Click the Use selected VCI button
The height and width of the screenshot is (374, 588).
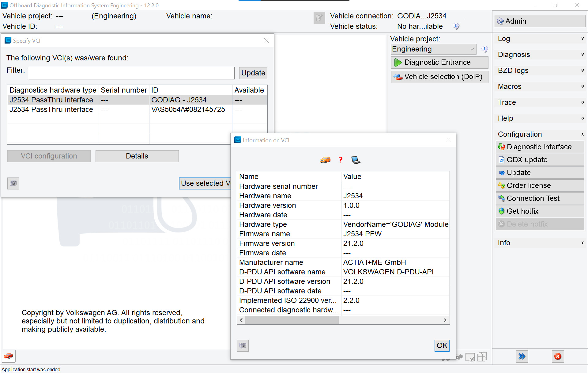tap(205, 183)
